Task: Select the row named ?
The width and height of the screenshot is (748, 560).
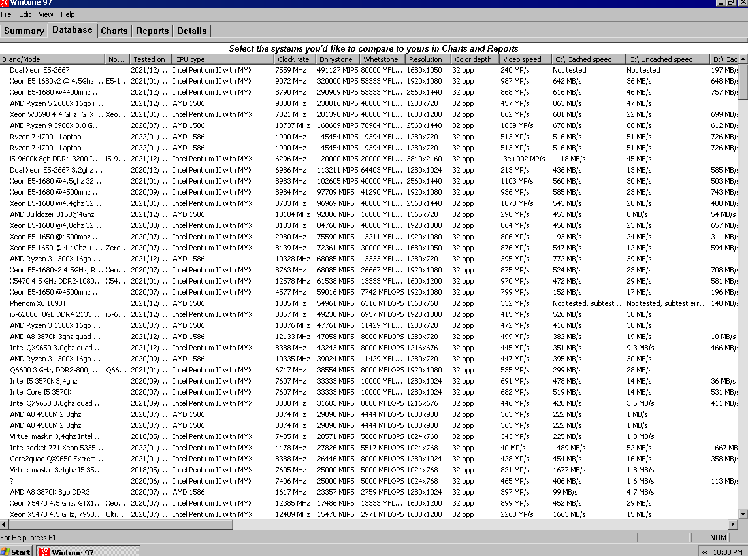Action: tap(369, 481)
